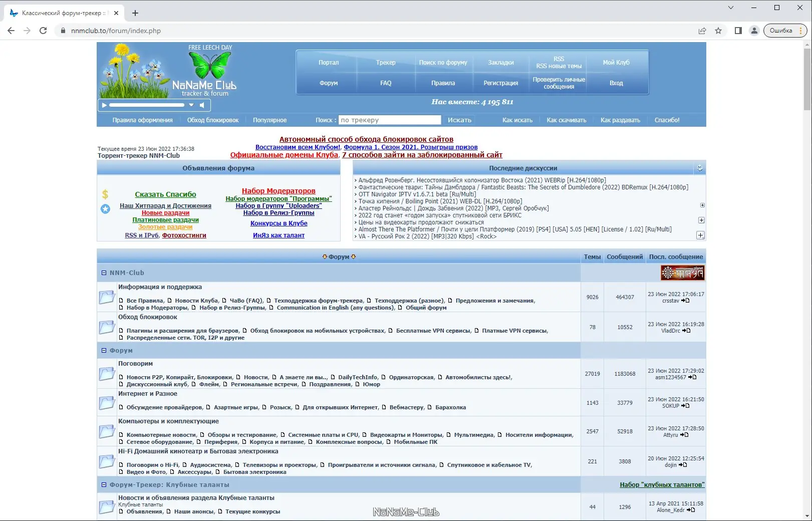Bookmark this page with the star icon
Viewport: 812px width, 521px height.
click(x=718, y=31)
